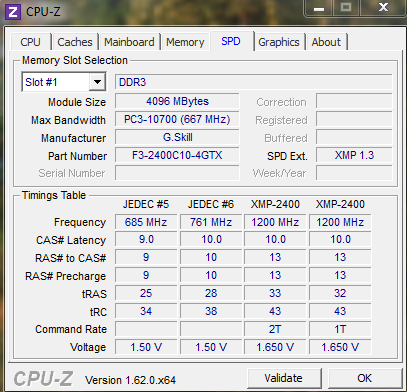Click the tRAS value 25
Screen dimensions: 407x392
point(146,293)
